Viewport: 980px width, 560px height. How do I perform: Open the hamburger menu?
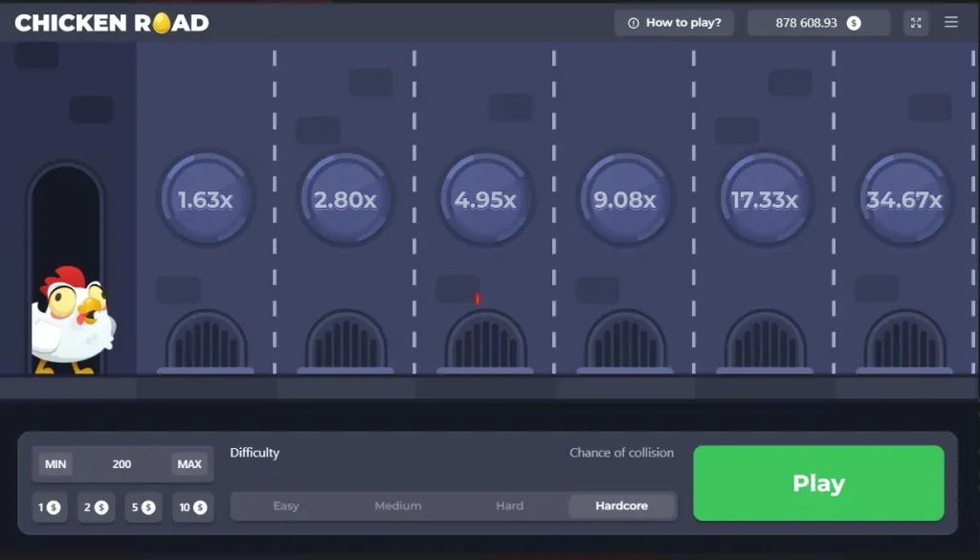(x=950, y=23)
